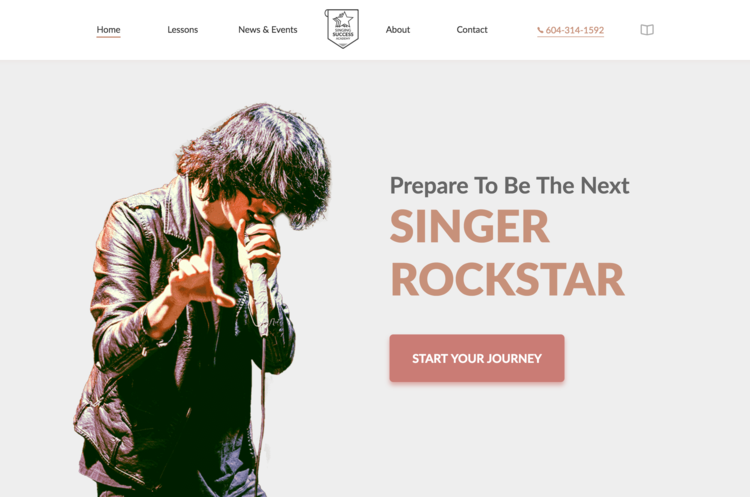750x497 pixels.
Task: Click the underline beneath Home
Action: tap(108, 36)
